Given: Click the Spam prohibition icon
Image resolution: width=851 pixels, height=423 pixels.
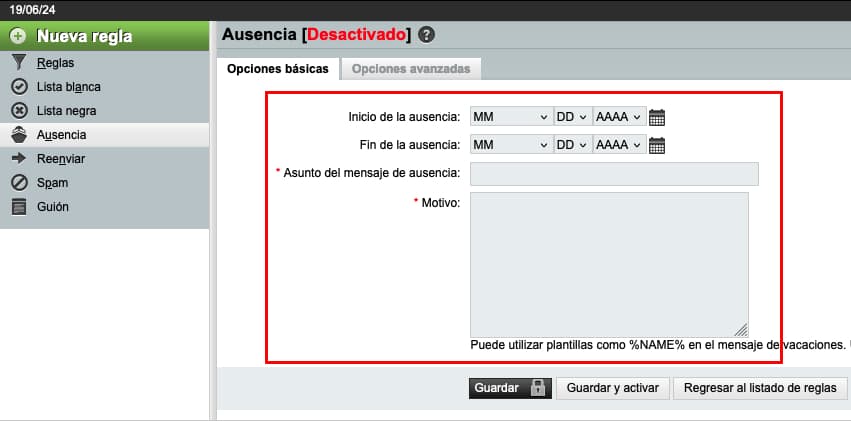Looking at the screenshot, I should point(18,183).
